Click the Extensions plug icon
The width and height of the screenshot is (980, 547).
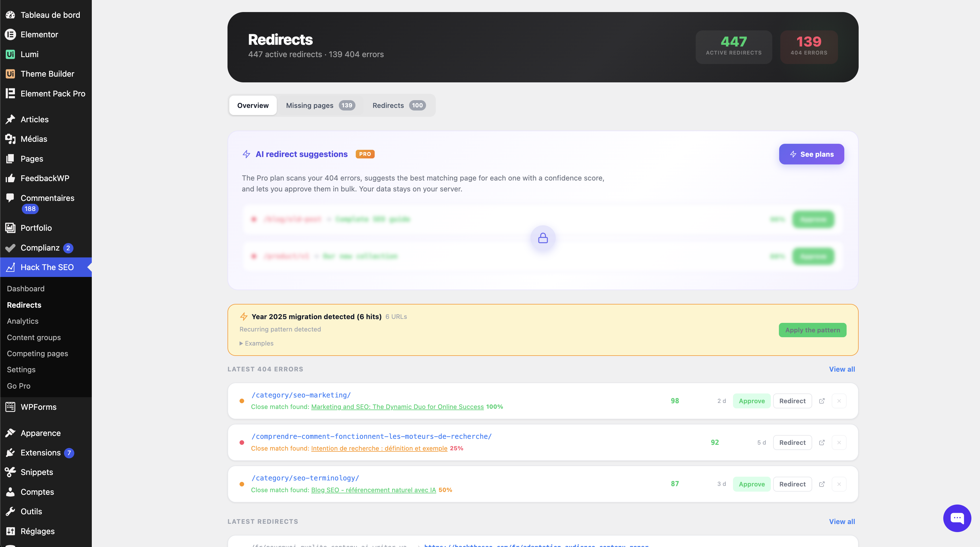(10, 453)
